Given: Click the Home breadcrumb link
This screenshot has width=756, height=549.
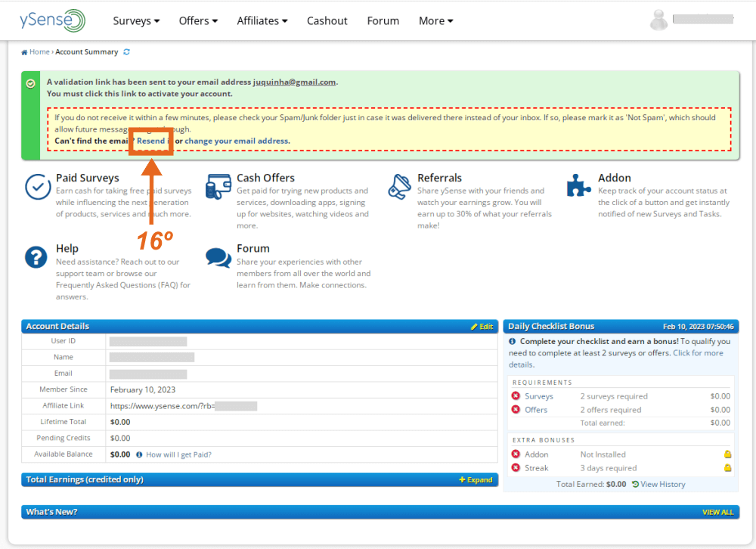Looking at the screenshot, I should point(39,52).
